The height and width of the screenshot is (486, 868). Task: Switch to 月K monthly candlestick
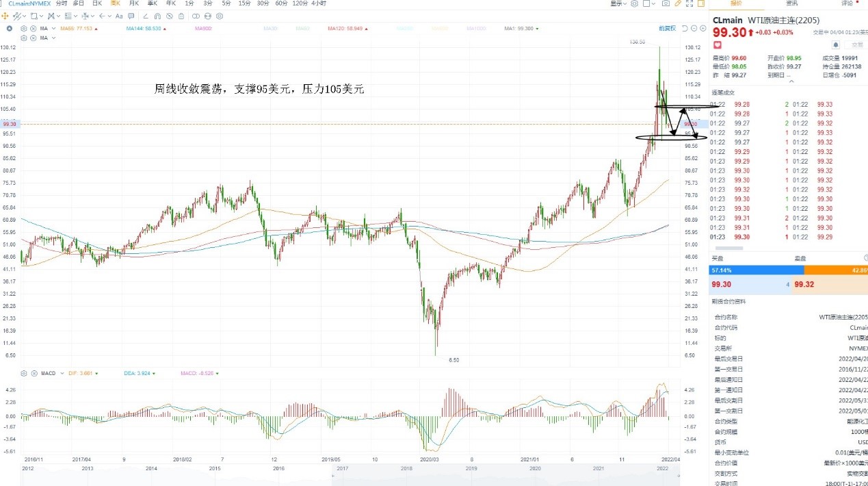click(x=133, y=3)
